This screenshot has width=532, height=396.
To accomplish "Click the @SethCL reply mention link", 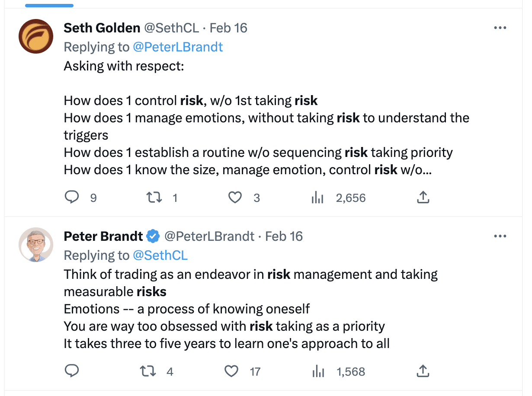I will click(160, 255).
